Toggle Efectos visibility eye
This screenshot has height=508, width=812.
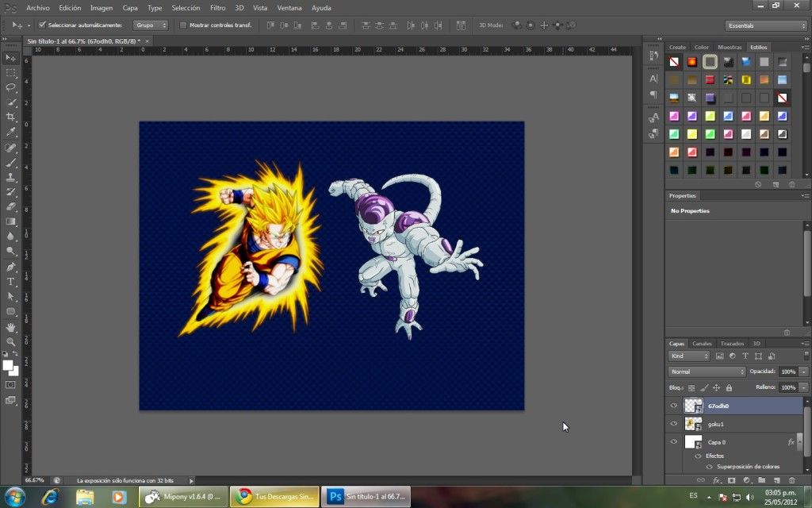[698, 456]
